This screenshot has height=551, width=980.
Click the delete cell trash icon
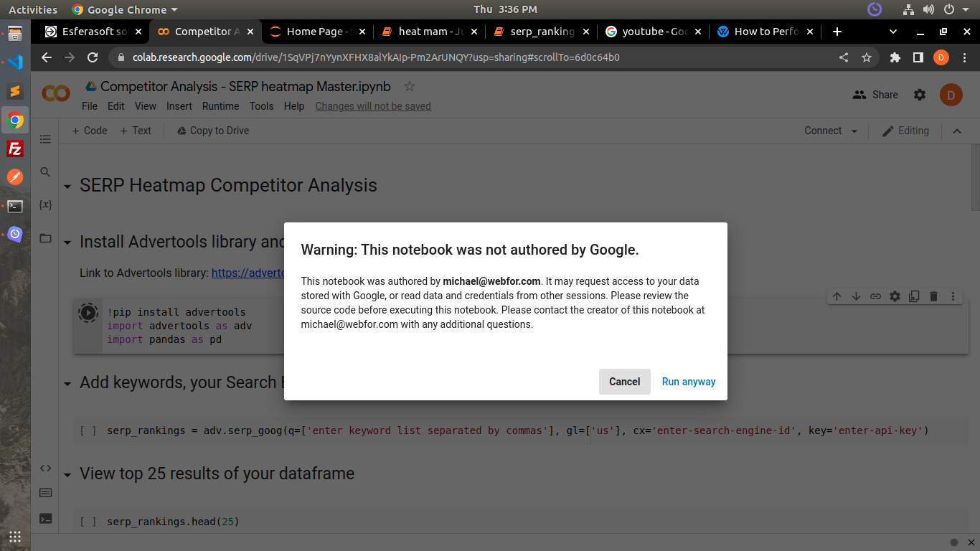[933, 296]
